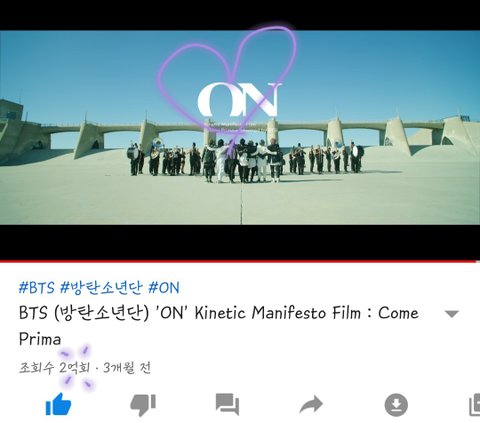
Task: Open the #방탄소년단 hashtag link
Action: 101,287
